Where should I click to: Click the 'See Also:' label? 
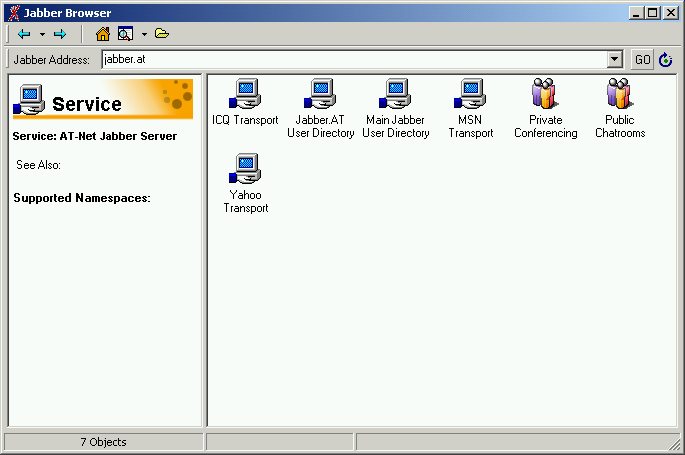pos(38,165)
